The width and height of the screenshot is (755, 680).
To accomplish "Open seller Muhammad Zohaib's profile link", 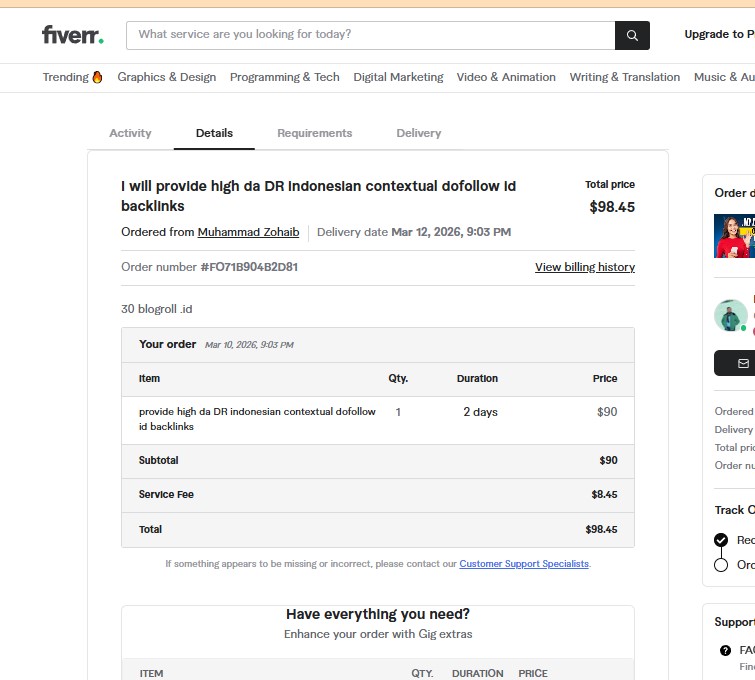I will pos(248,232).
